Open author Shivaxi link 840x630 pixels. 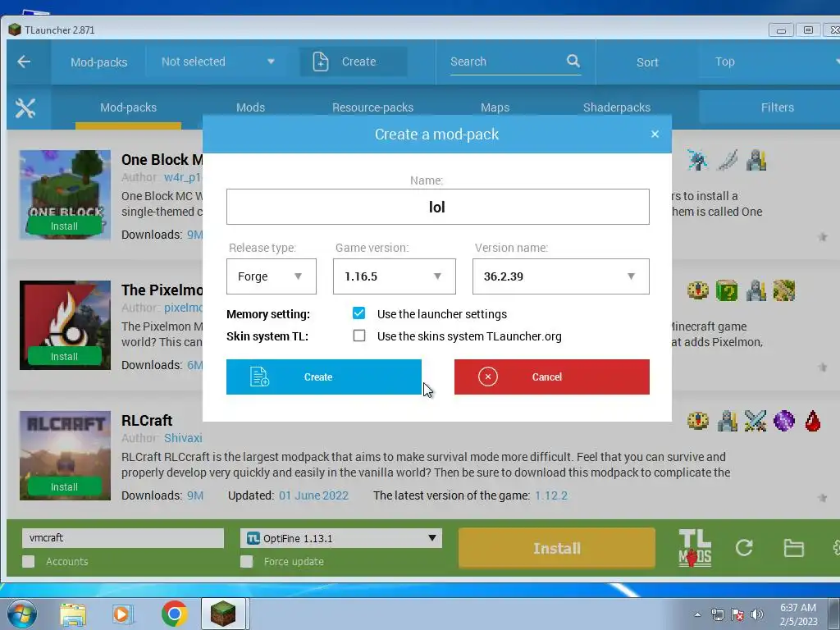(x=183, y=438)
